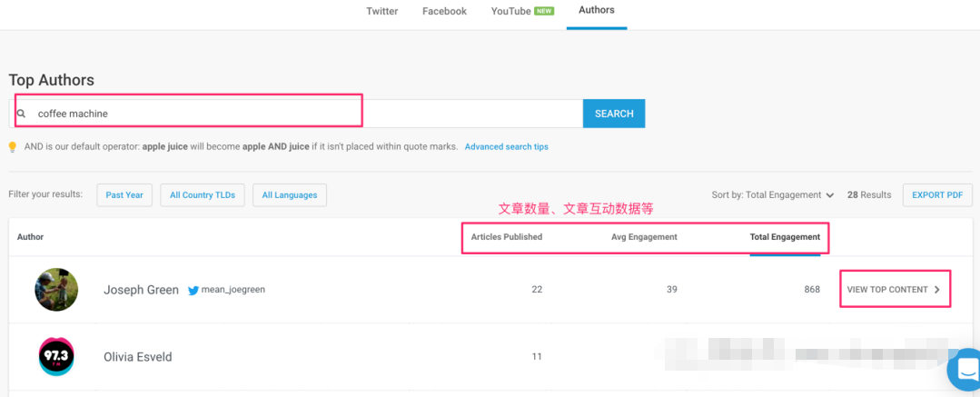This screenshot has height=397, width=980.
Task: Click Joseph Green's Twitter bird icon
Action: (193, 290)
